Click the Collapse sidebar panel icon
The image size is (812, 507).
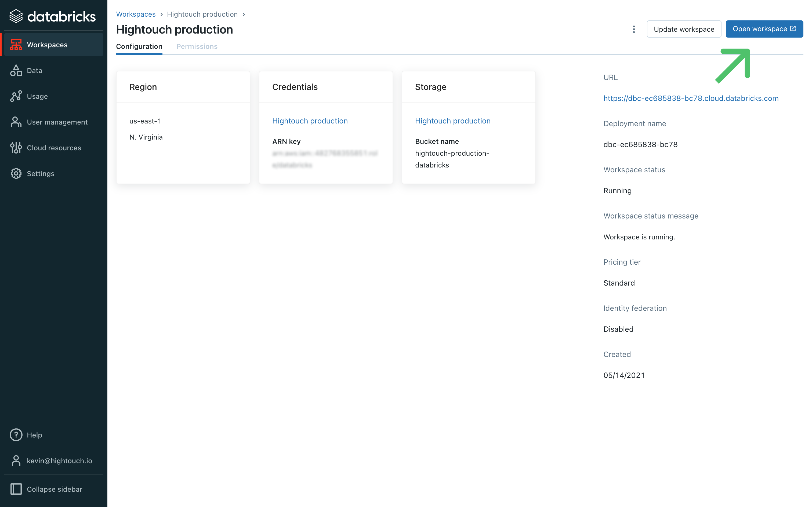click(x=16, y=489)
